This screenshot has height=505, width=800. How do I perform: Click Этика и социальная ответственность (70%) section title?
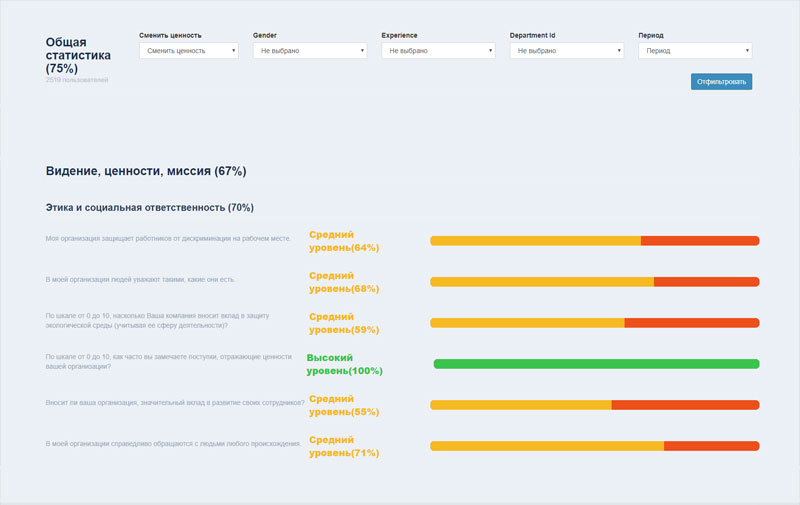click(149, 208)
